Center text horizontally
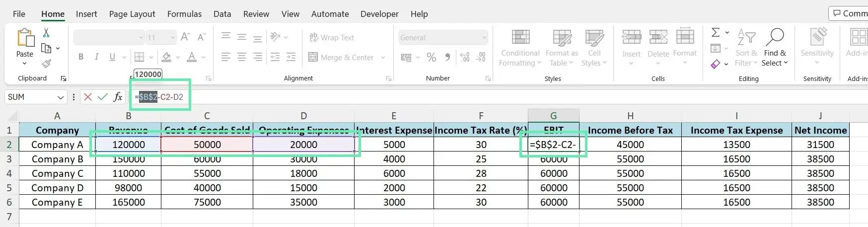Screen dimensions: 868x227 tap(242, 57)
